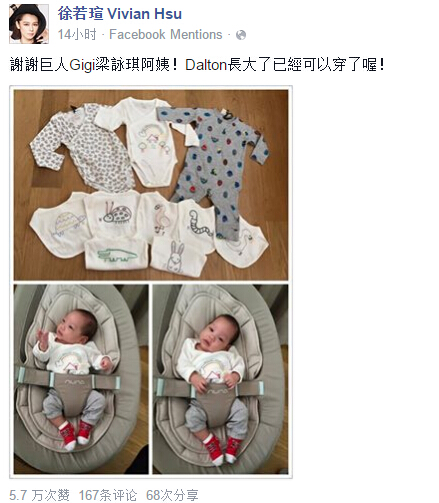Click the turtle bib in the clothes photo
Image resolution: width=439 pixels, height=503 pixels.
[x=59, y=226]
